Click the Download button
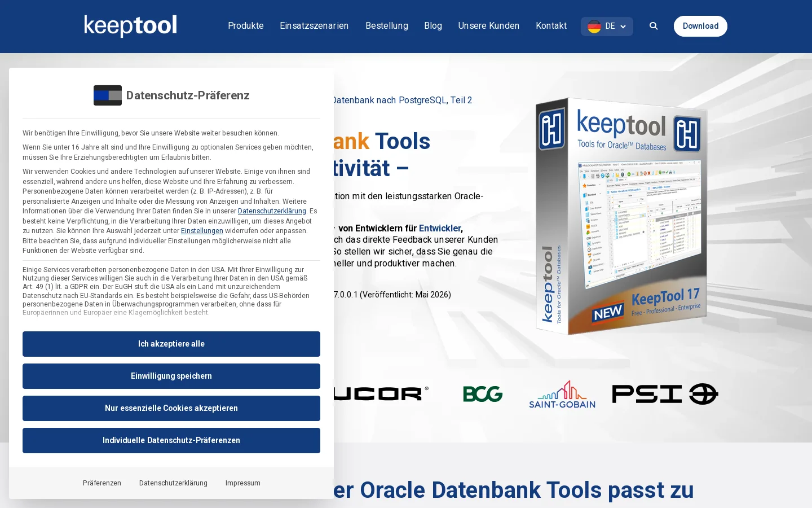Viewport: 812px width, 508px height. [700, 26]
